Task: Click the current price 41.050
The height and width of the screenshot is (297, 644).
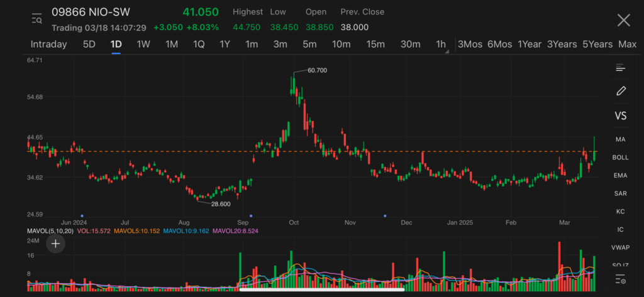Action: coord(201,12)
